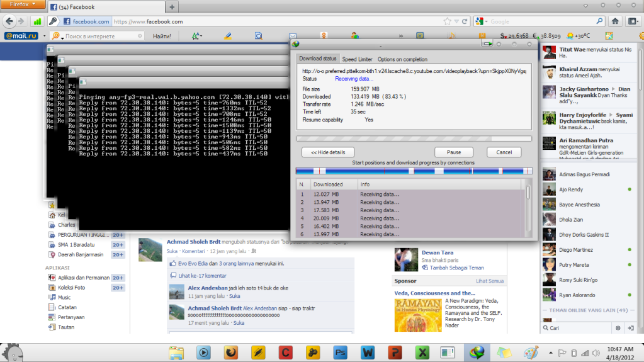Click the dollar exchange rate indicator
Viewport: 644px width, 362px height.
514,36
